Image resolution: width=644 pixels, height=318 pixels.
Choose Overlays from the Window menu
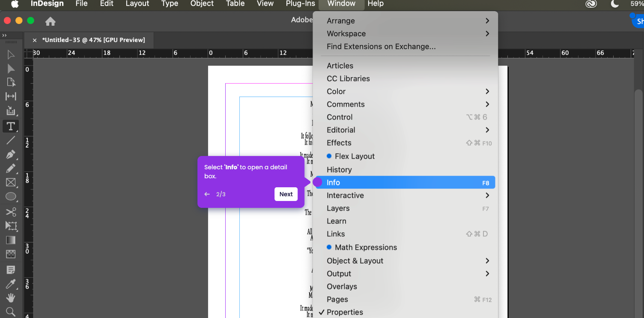click(x=405, y=287)
